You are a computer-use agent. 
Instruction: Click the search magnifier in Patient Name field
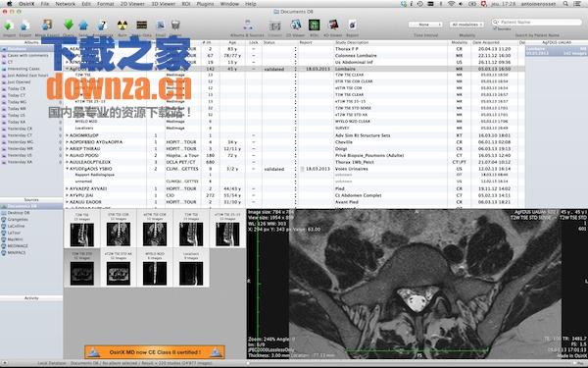click(x=496, y=22)
